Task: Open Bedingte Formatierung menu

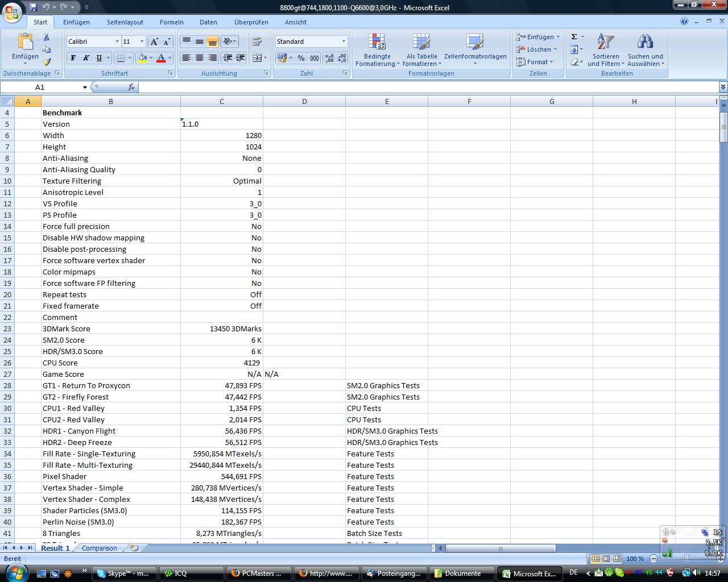Action: [x=377, y=50]
